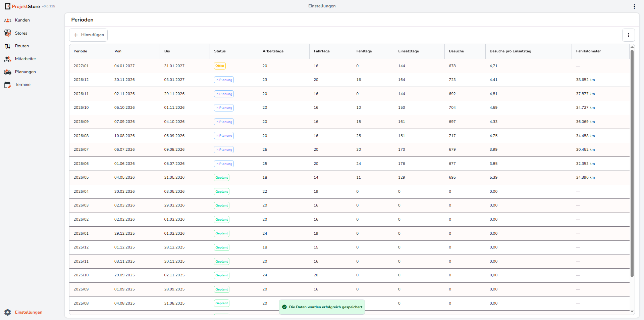Open the Kunden section icon
This screenshot has width=644, height=320.
[8, 20]
